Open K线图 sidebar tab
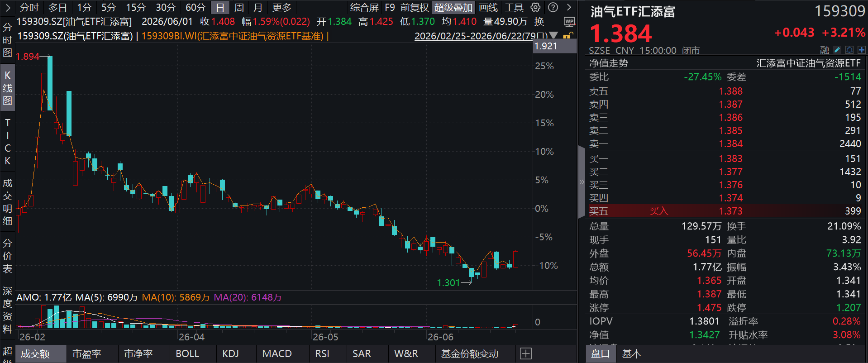Viewport: 868px width, 363px height. pos(7,88)
